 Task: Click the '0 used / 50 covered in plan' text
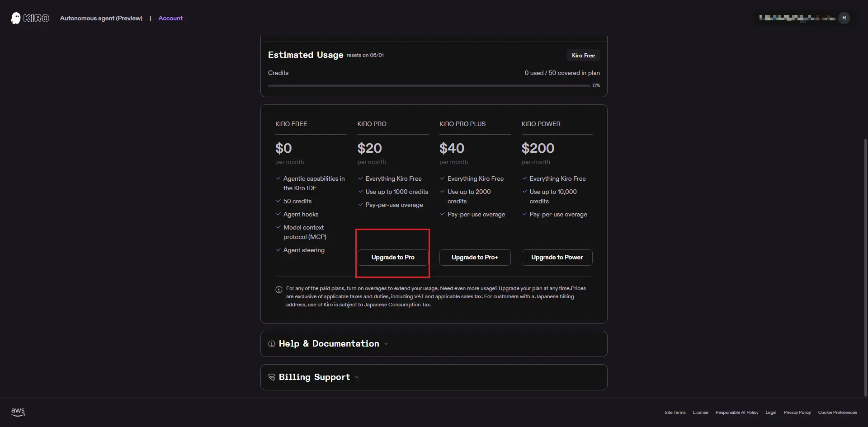[x=562, y=73]
